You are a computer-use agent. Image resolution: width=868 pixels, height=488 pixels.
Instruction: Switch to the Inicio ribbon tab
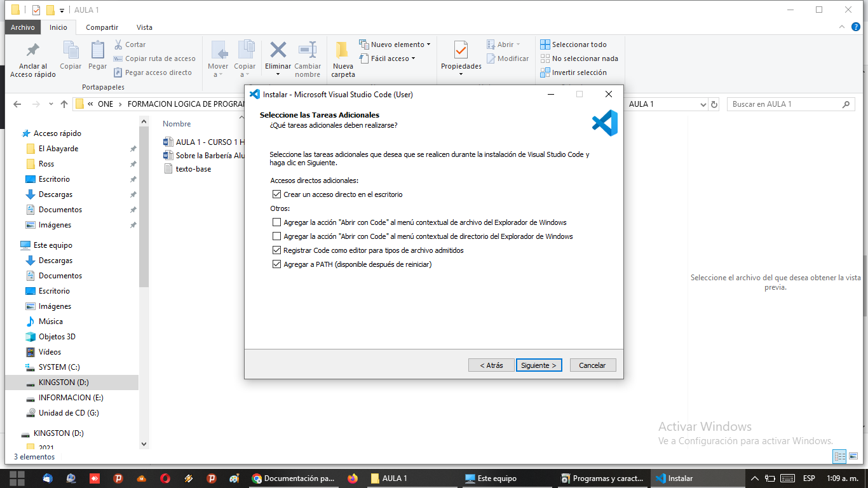pos(58,27)
